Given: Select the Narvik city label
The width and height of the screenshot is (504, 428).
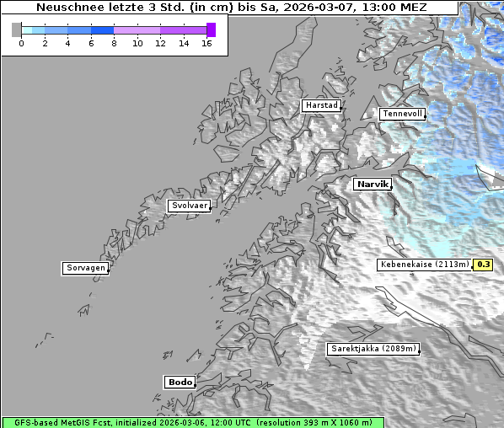Looking at the screenshot, I should [373, 185].
